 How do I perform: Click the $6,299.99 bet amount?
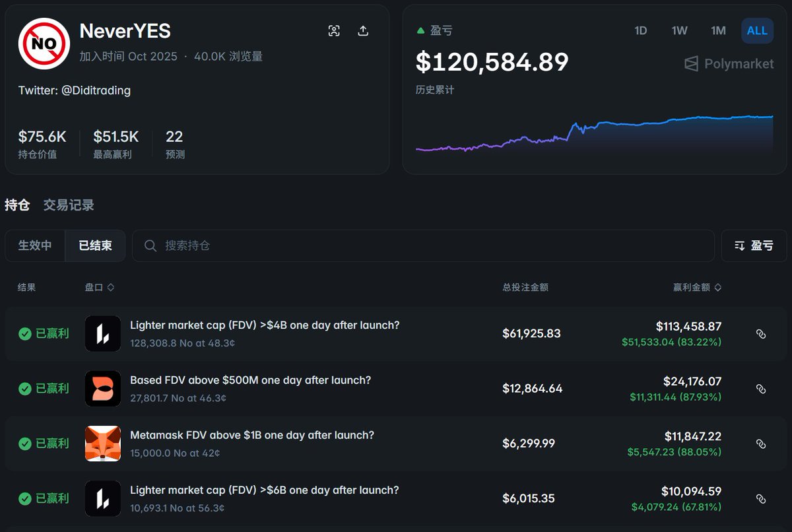coord(529,444)
